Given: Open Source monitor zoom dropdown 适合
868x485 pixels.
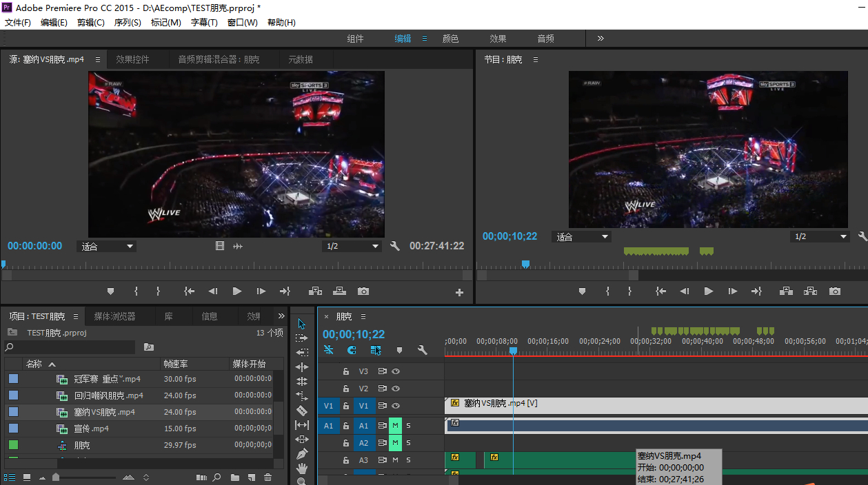Looking at the screenshot, I should point(108,246).
